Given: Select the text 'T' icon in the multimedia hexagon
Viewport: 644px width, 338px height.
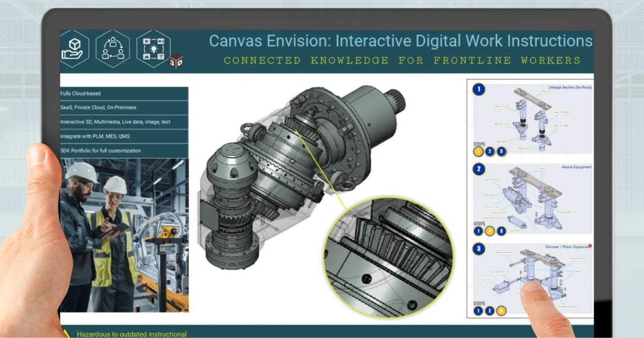Looking at the screenshot, I should pyautogui.click(x=161, y=57).
